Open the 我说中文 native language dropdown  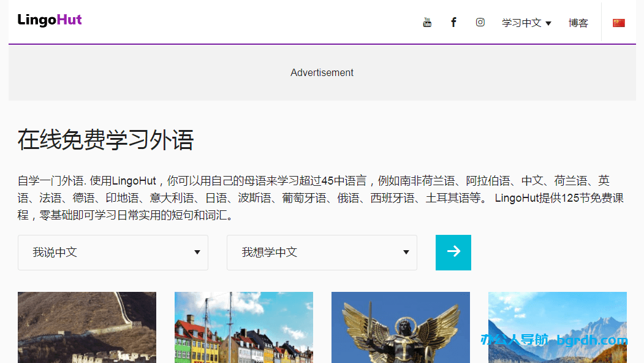[113, 253]
